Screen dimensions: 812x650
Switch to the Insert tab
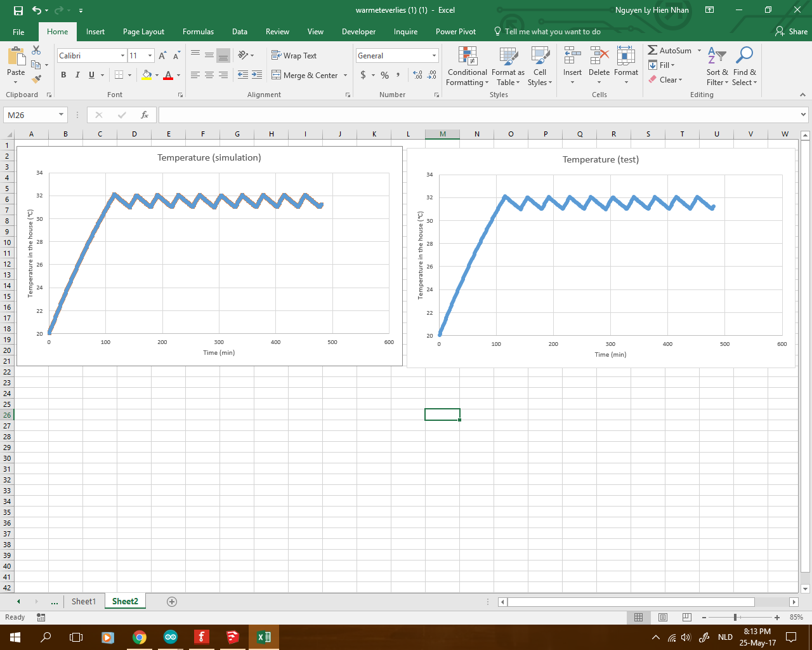pyautogui.click(x=96, y=32)
